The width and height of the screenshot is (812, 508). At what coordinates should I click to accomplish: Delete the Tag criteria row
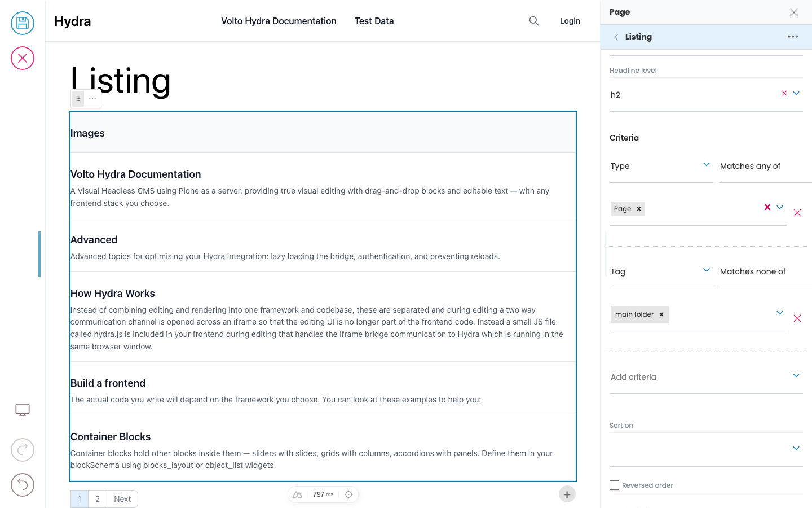click(797, 318)
